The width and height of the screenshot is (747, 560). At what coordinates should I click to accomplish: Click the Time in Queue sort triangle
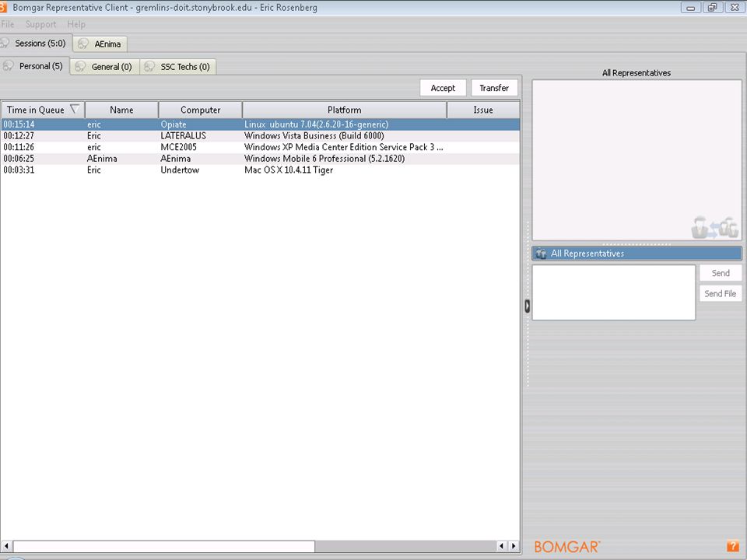tap(75, 110)
